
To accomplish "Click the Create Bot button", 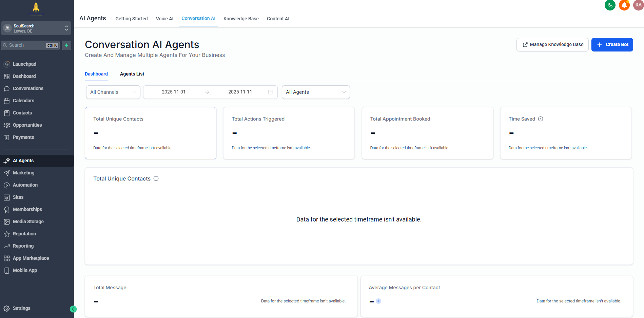I will [x=612, y=45].
